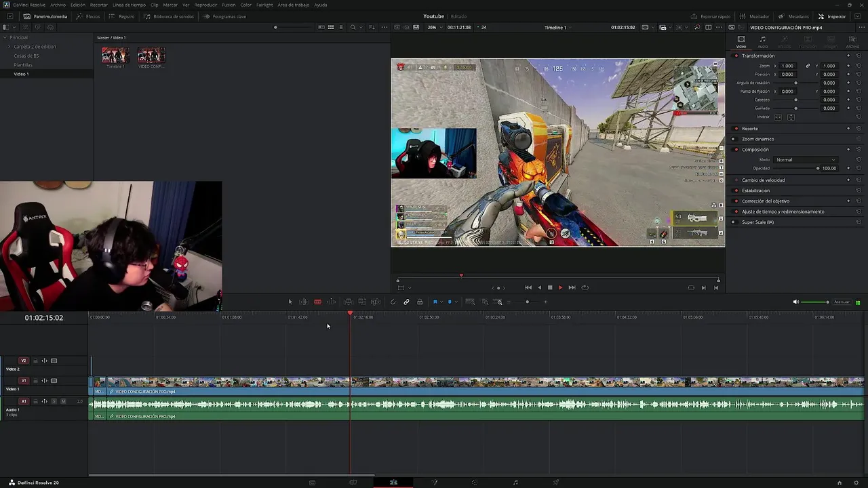Open the Mezclador panel
The height and width of the screenshot is (488, 868).
[x=754, y=16]
